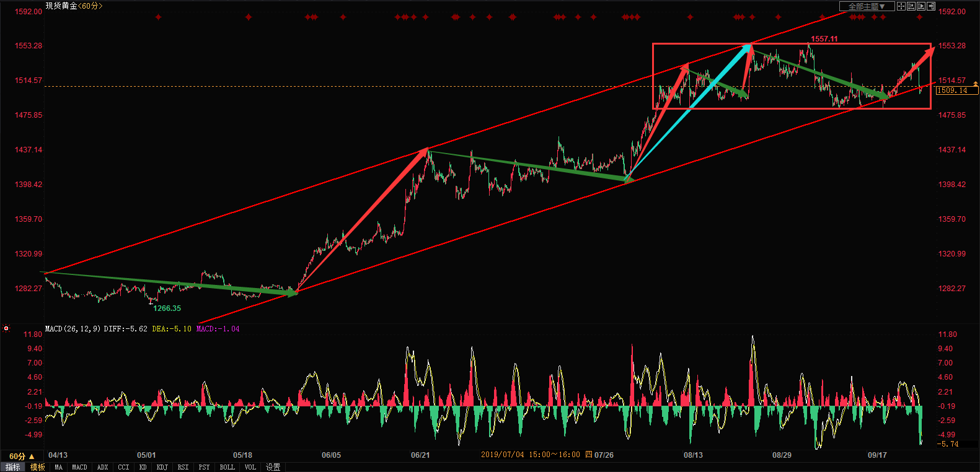Expand the 60分 timeframe selector

(22, 457)
